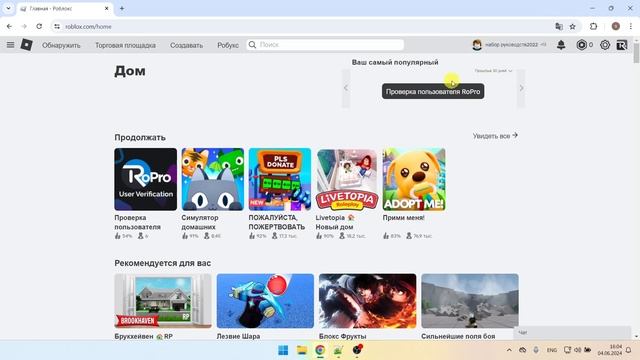
Task: Open Проверка пользователя game title link
Action: (138, 222)
